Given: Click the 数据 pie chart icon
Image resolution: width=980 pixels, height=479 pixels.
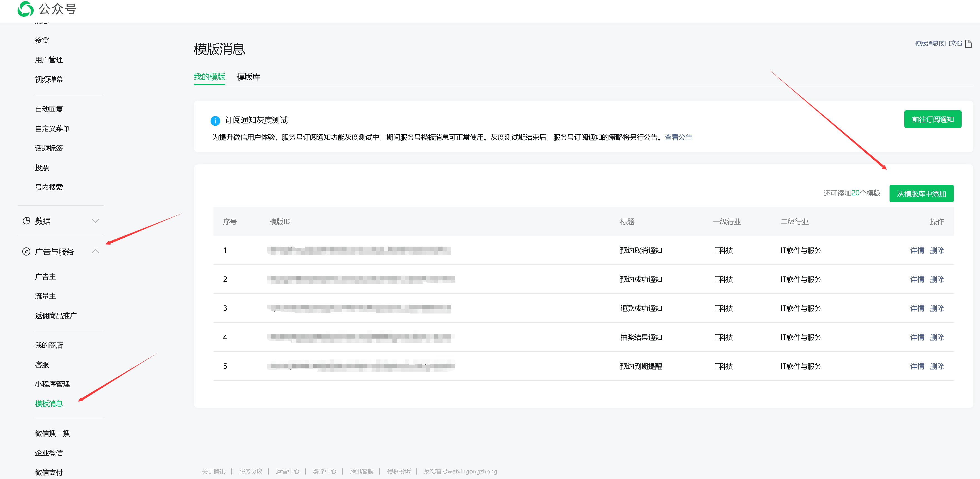Looking at the screenshot, I should pos(26,221).
